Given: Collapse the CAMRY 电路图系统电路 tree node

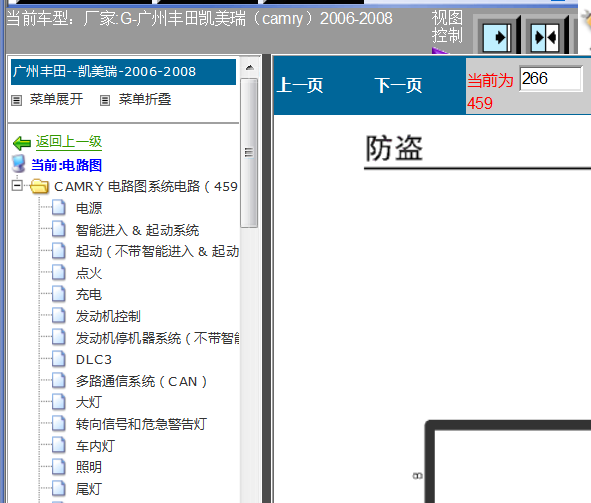Looking at the screenshot, I should (17, 185).
